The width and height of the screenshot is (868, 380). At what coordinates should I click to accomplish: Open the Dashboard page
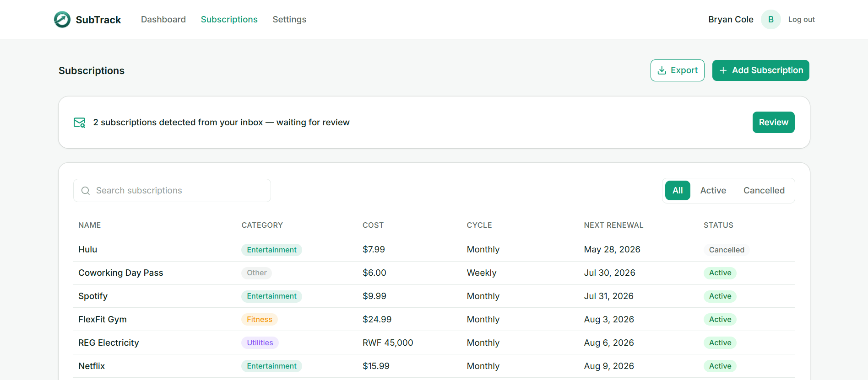click(163, 20)
